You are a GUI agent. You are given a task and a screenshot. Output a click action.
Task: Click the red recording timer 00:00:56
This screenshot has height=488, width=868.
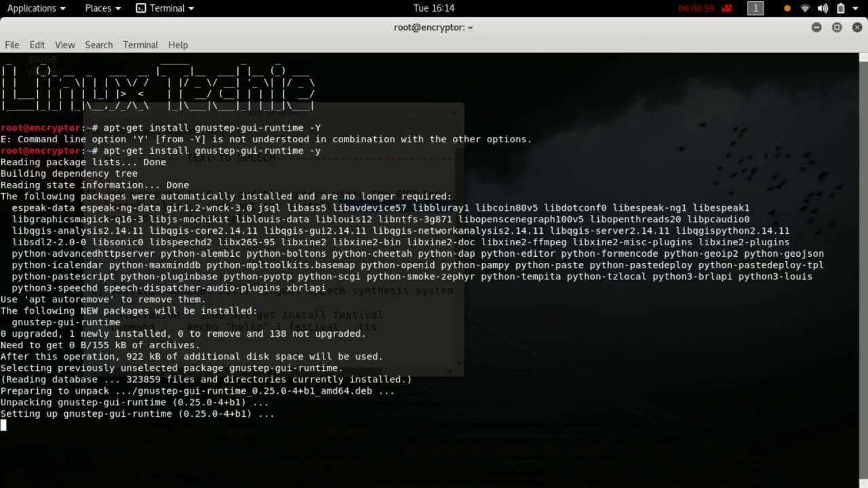pyautogui.click(x=696, y=9)
